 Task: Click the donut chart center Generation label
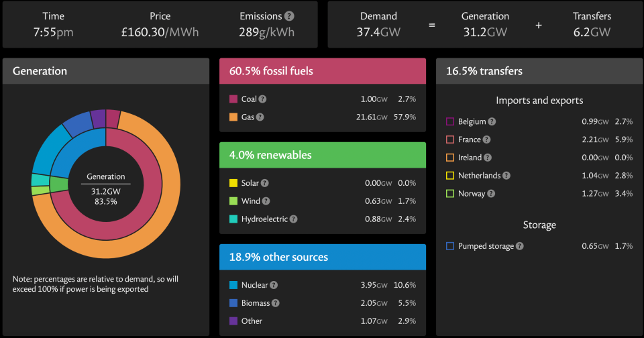(106, 177)
